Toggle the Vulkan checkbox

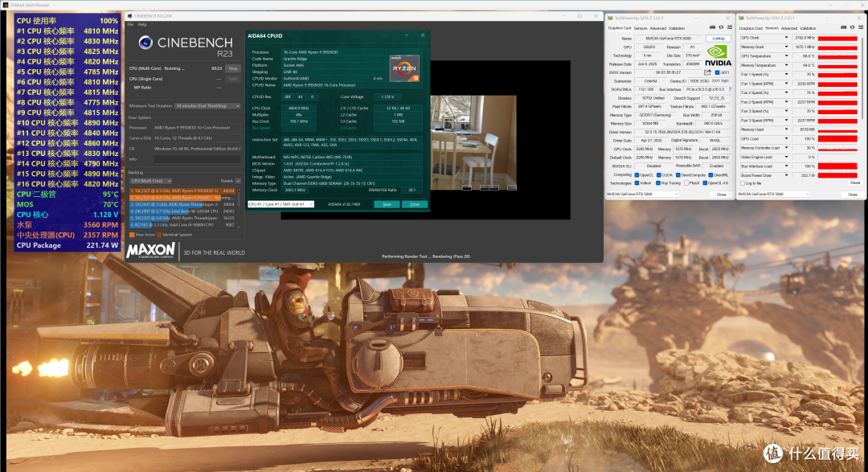[x=637, y=183]
